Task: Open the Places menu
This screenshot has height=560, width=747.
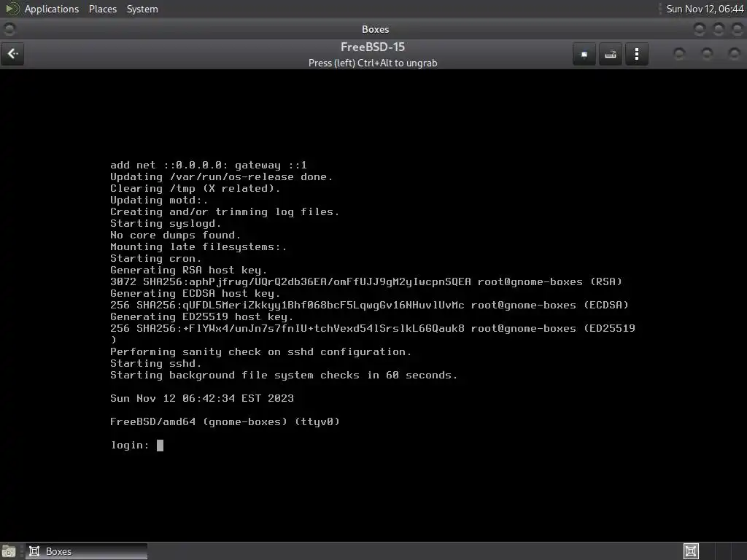Action: (x=102, y=9)
